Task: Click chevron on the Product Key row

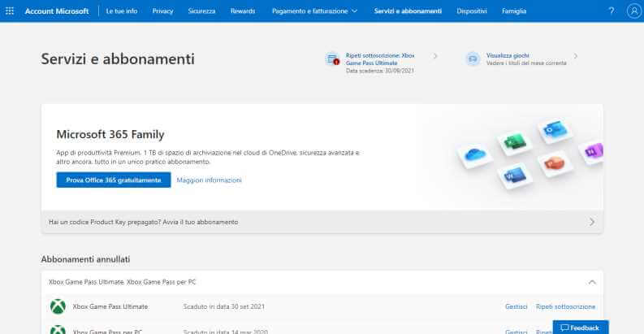Action: [592, 222]
